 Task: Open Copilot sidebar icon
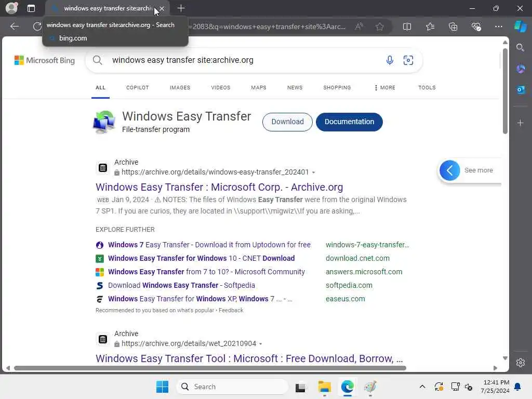(x=521, y=26)
